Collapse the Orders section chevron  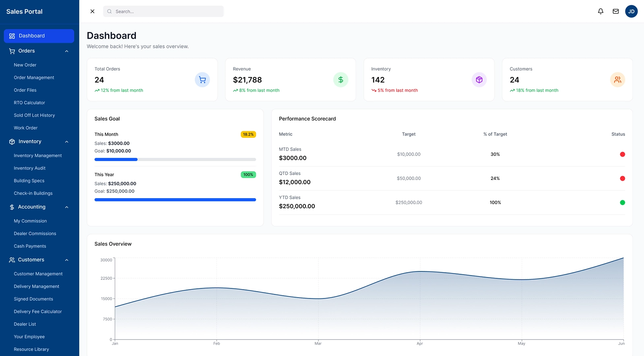point(67,51)
